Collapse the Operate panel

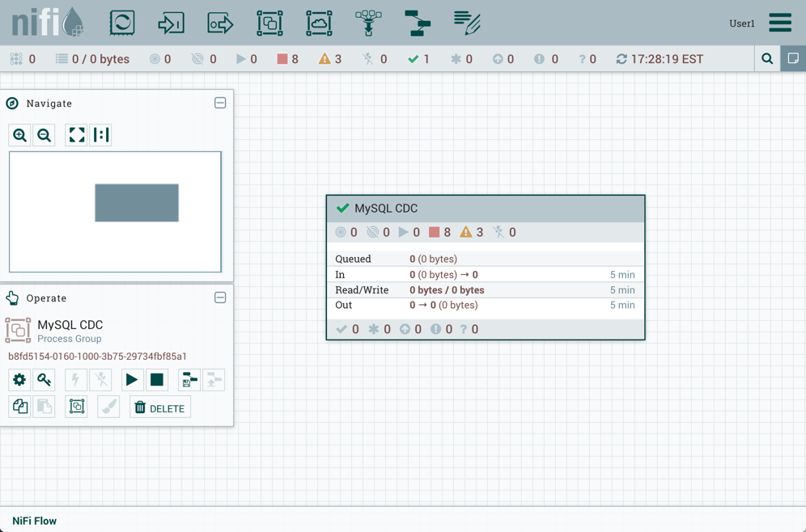click(220, 298)
